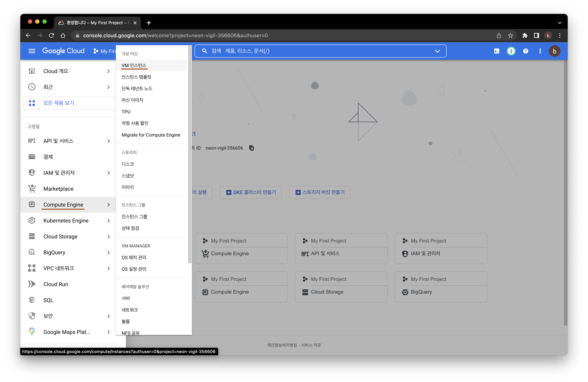Select 단독 테넌트 노드 menu entry
The width and height of the screenshot is (588, 382).
(151, 88)
